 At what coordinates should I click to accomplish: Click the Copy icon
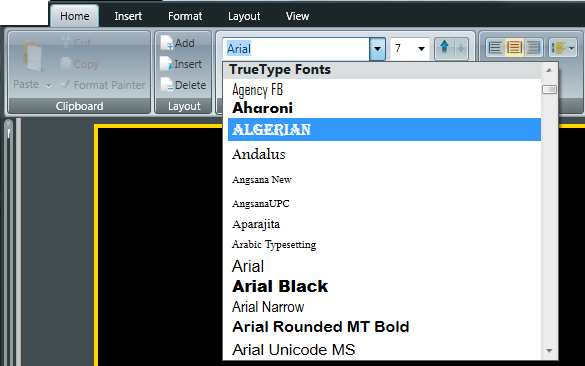(x=66, y=63)
